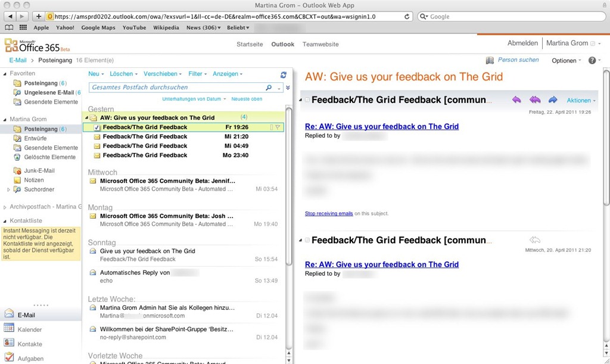
Task: Open Kalender icon in bottom navigation
Action: pos(9,328)
